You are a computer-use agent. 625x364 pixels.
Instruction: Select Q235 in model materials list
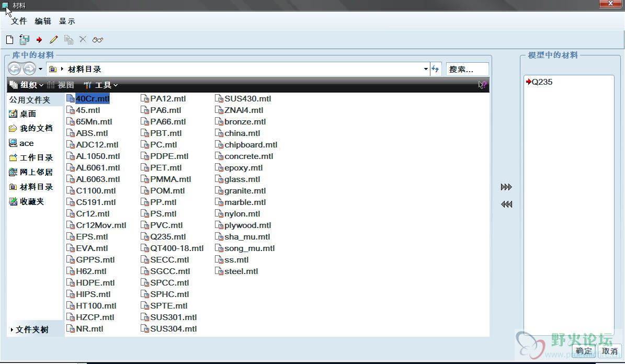[x=539, y=82]
